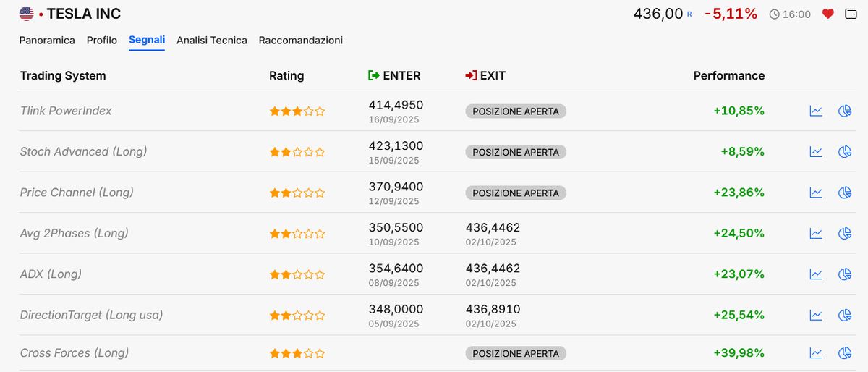Click the Rating column header
Viewport: 868px width, 372px height.
[286, 75]
